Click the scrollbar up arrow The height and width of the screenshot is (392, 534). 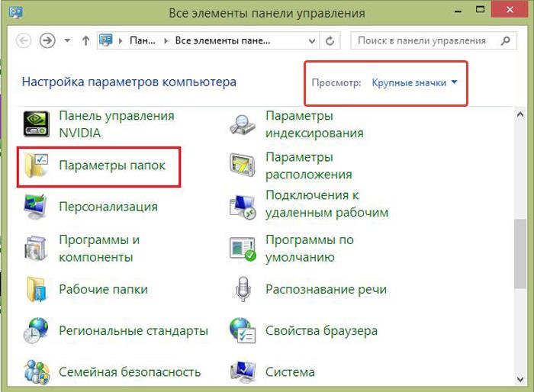click(520, 114)
